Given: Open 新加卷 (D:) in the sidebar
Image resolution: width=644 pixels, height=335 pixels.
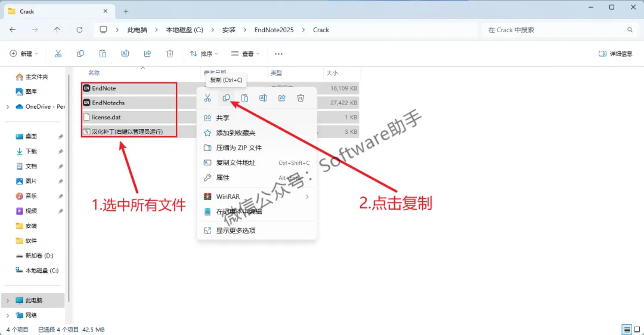Looking at the screenshot, I should click(35, 256).
